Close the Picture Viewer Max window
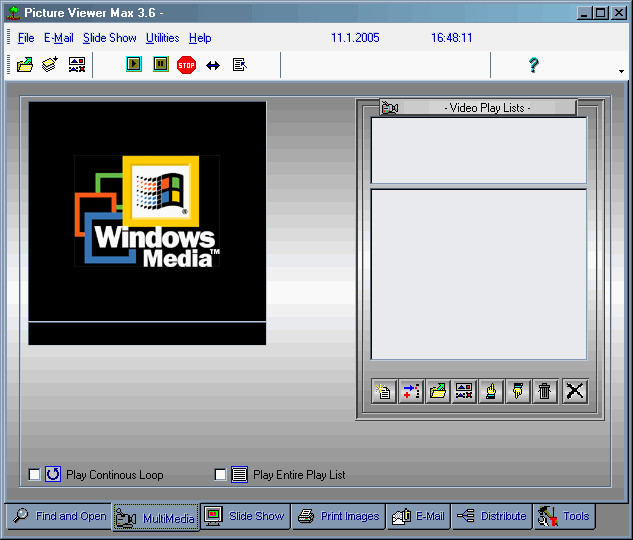This screenshot has height=540, width=633. pyautogui.click(x=618, y=13)
